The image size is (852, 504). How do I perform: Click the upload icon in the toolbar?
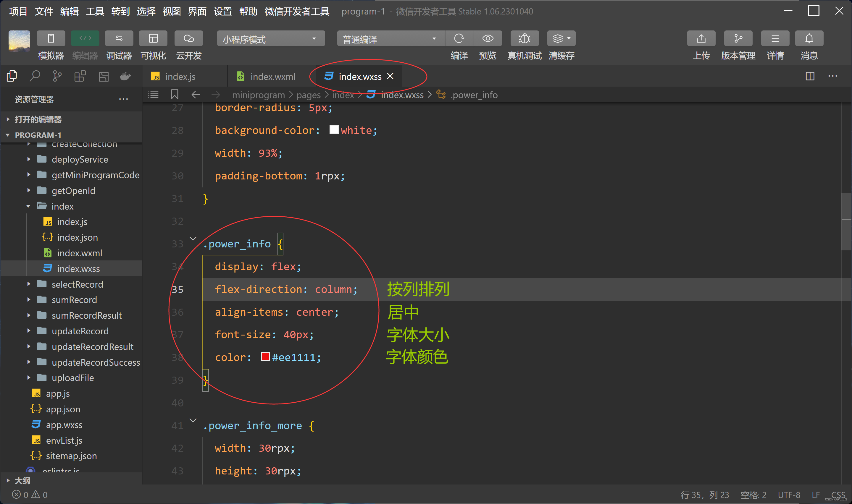coord(701,38)
